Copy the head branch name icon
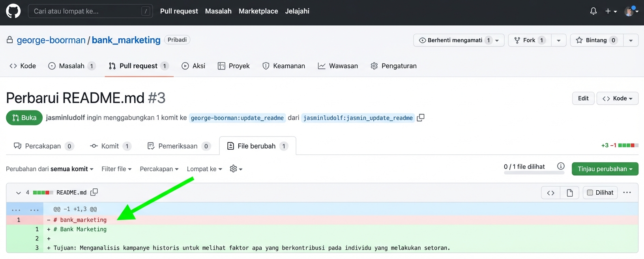The image size is (644, 259). (x=421, y=118)
